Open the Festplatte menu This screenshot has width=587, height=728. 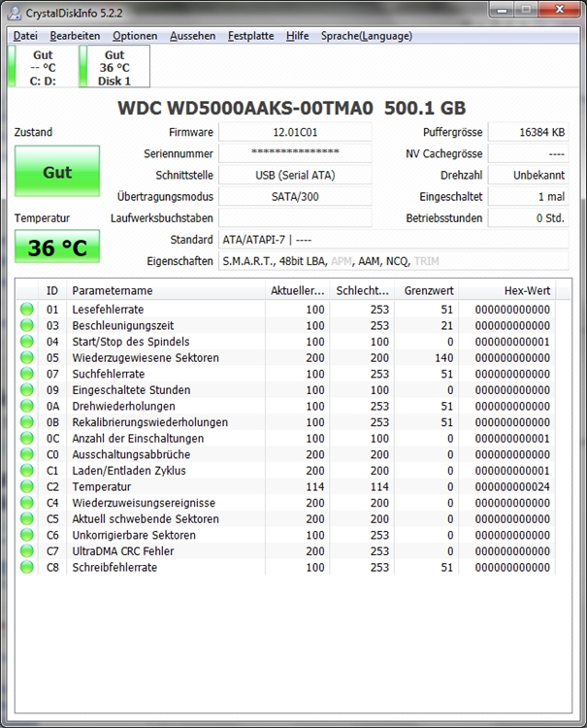tap(250, 36)
